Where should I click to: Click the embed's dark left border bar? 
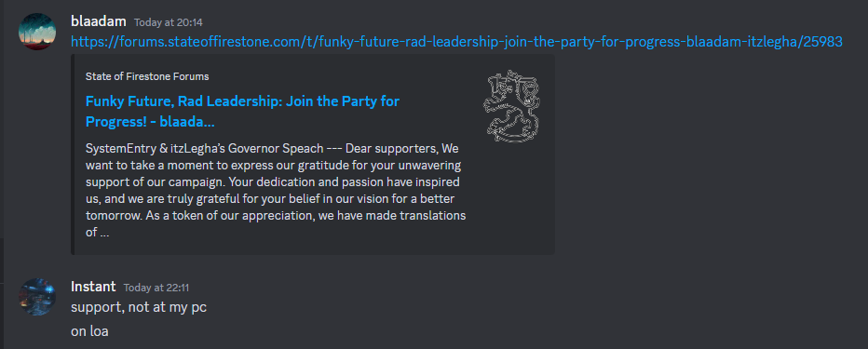point(73,154)
